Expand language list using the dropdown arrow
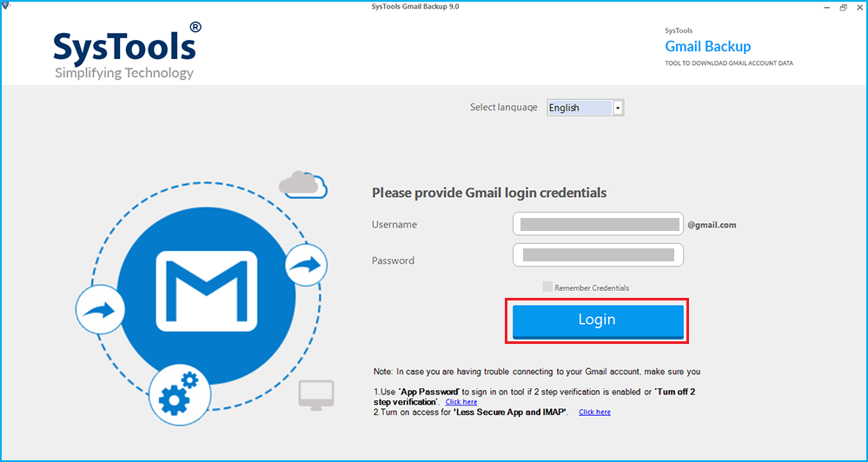This screenshot has height=462, width=868. tap(619, 108)
